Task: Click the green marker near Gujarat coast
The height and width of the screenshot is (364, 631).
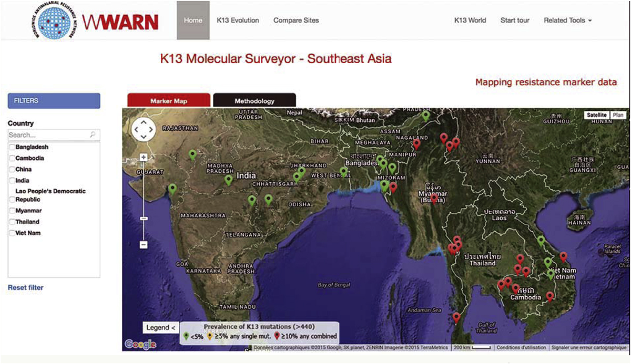Action: pos(172,189)
